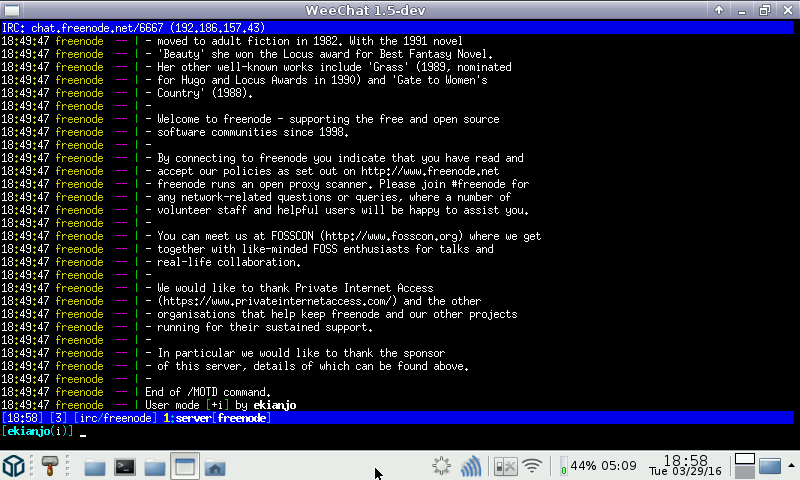The height and width of the screenshot is (480, 800).
Task: Click the [irc/freenode] plugin label in status bar
Action: (x=116, y=418)
